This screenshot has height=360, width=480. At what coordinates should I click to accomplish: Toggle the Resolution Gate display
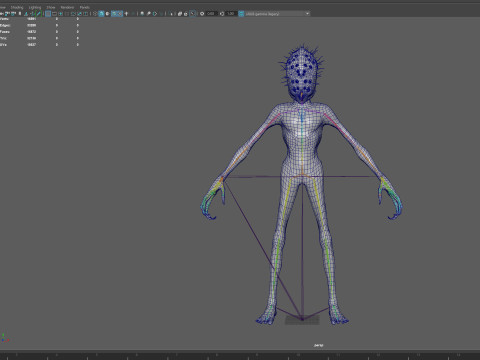61,14
